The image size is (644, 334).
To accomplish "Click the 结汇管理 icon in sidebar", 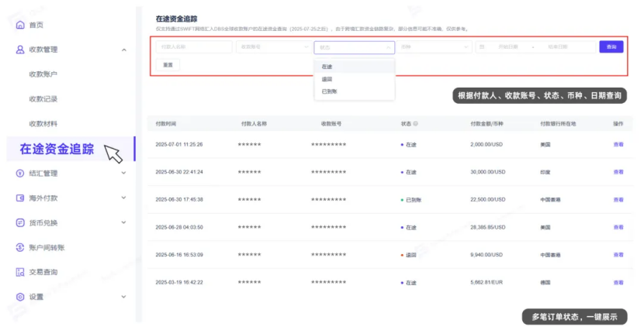I will (20, 174).
